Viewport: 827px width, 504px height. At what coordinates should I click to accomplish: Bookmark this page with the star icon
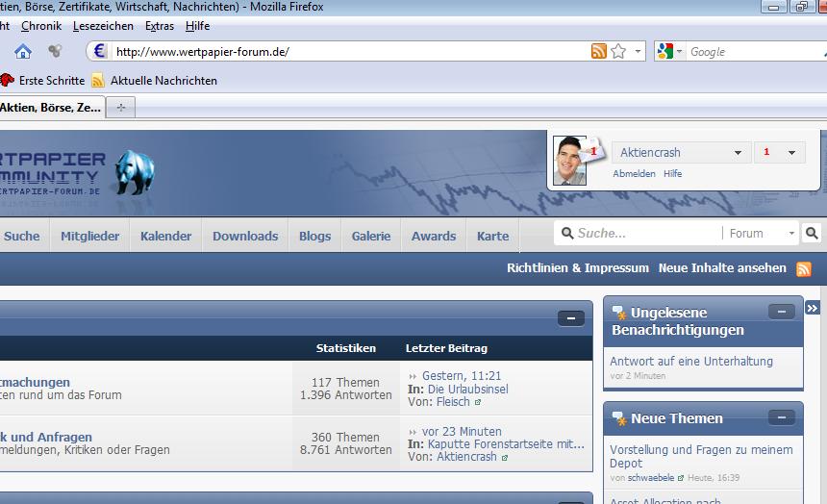click(618, 51)
